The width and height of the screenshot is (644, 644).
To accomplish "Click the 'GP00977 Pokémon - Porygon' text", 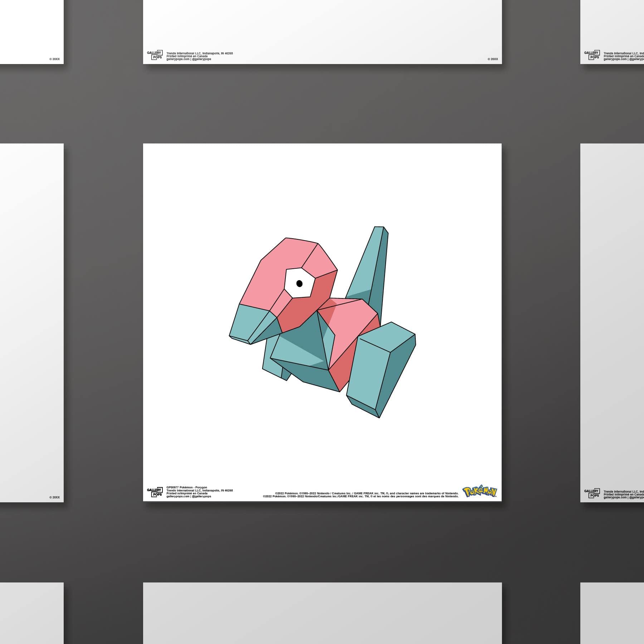I will (187, 487).
